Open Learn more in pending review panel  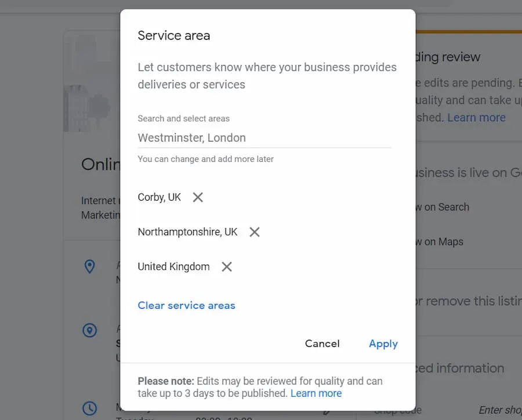pyautogui.click(x=476, y=117)
